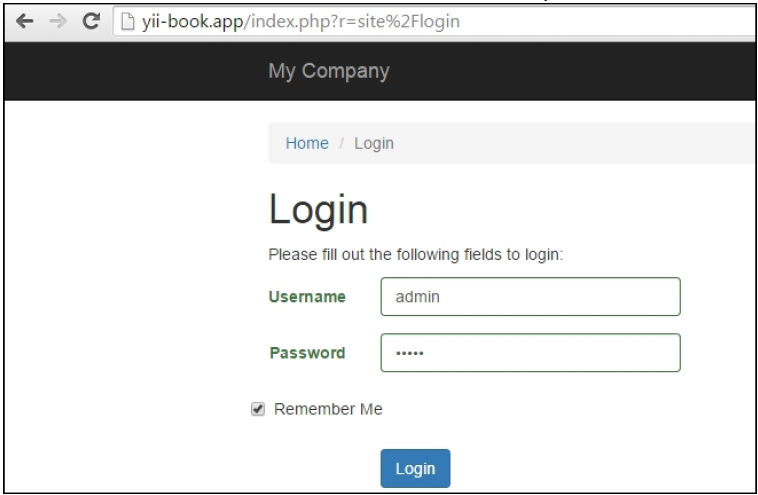758x495 pixels.
Task: Click the browser forward arrow
Action: point(58,21)
